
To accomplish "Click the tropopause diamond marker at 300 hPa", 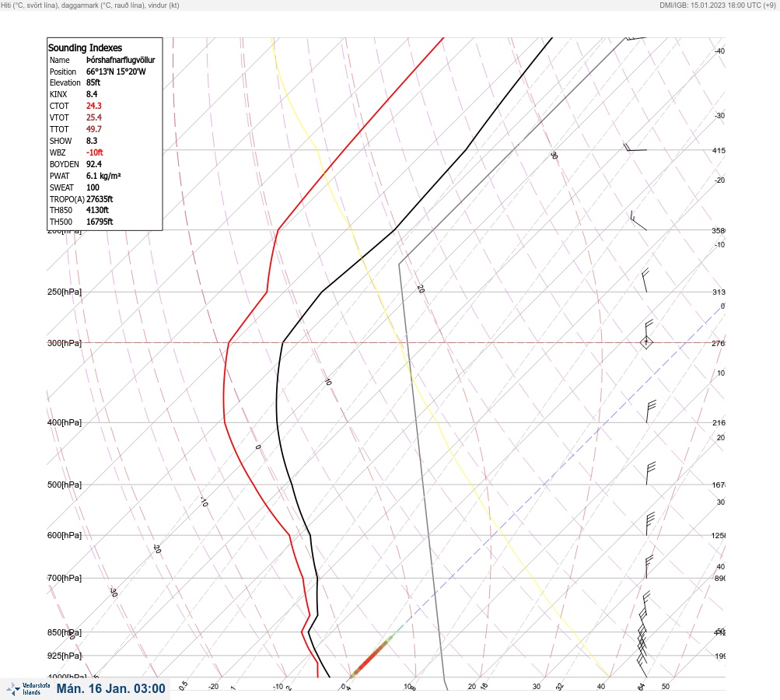I will coord(646,342).
